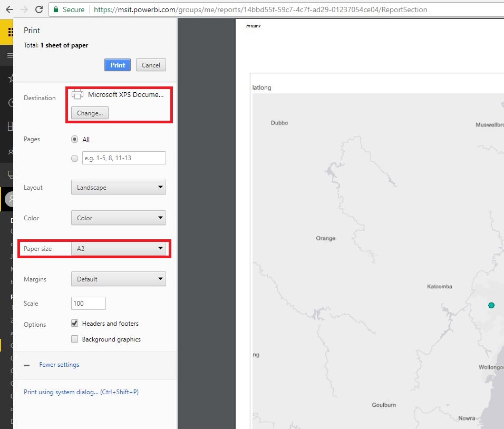Click the browser forward arrow
This screenshot has width=504, height=429.
tap(24, 9)
